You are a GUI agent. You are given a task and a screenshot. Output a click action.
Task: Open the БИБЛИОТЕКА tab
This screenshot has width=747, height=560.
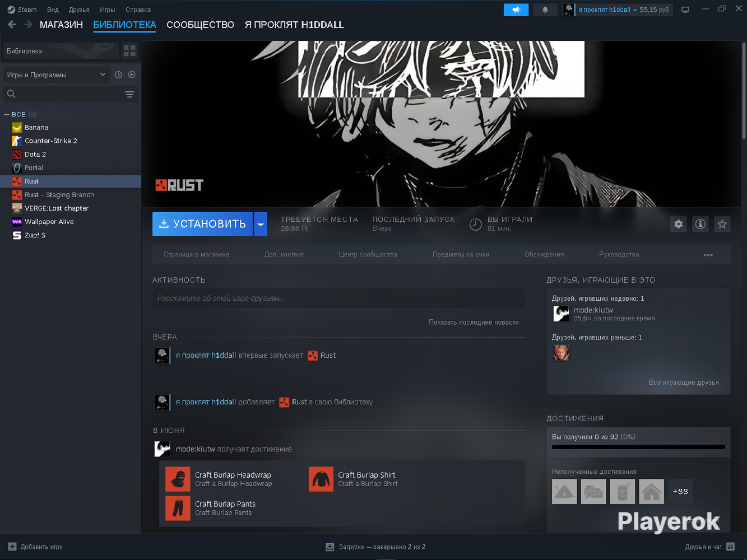point(124,25)
